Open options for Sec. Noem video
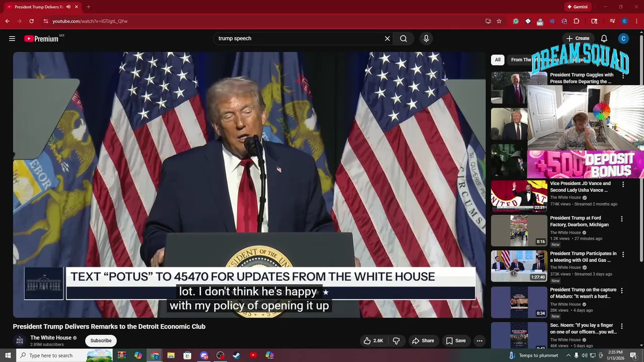Viewport: 644px width, 362px height. tap(622, 326)
